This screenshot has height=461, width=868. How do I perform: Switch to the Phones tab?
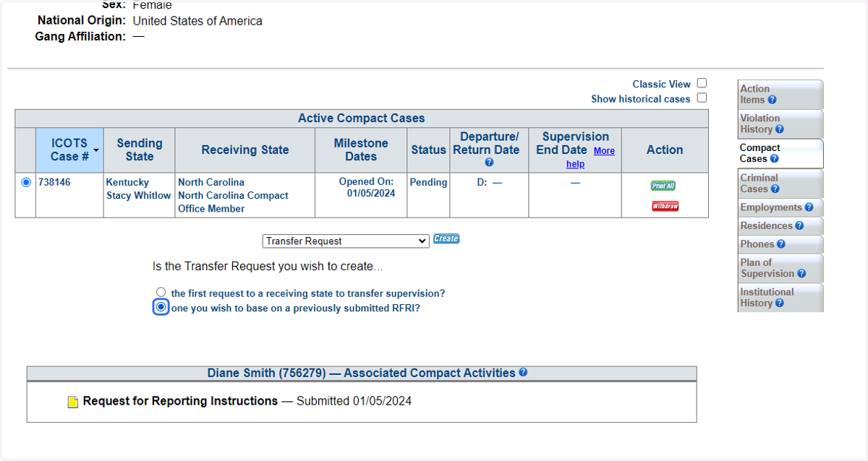(x=780, y=244)
